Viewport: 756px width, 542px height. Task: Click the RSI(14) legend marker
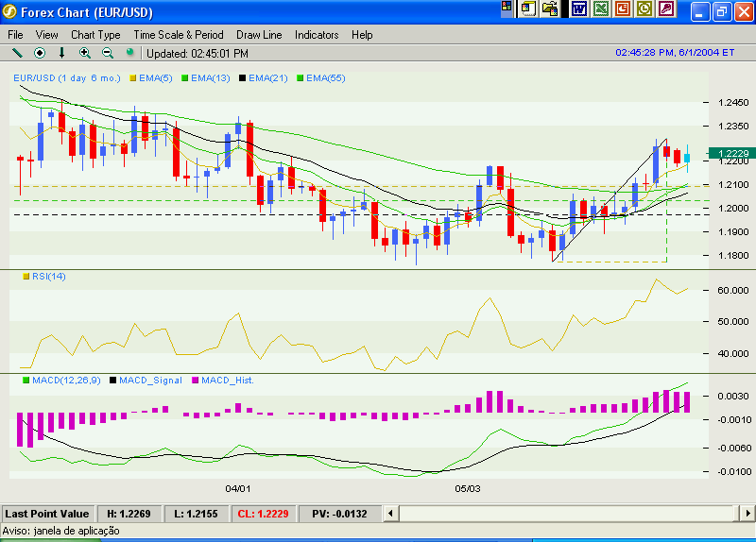tap(26, 277)
